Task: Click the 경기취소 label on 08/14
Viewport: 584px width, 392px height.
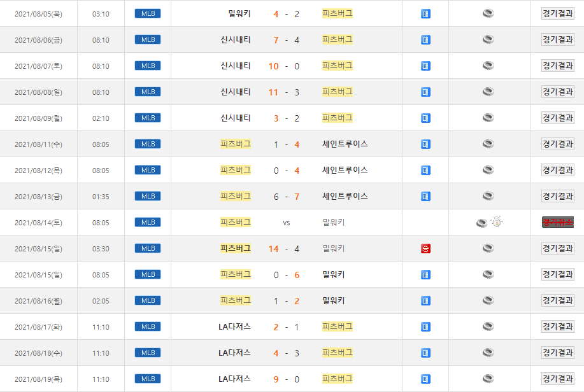Action: [557, 222]
